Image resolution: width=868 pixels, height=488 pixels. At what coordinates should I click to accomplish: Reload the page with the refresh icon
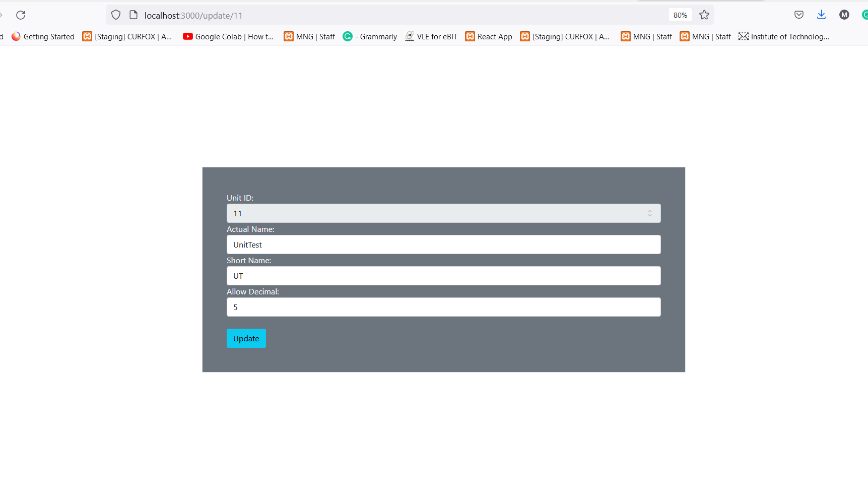click(x=21, y=15)
